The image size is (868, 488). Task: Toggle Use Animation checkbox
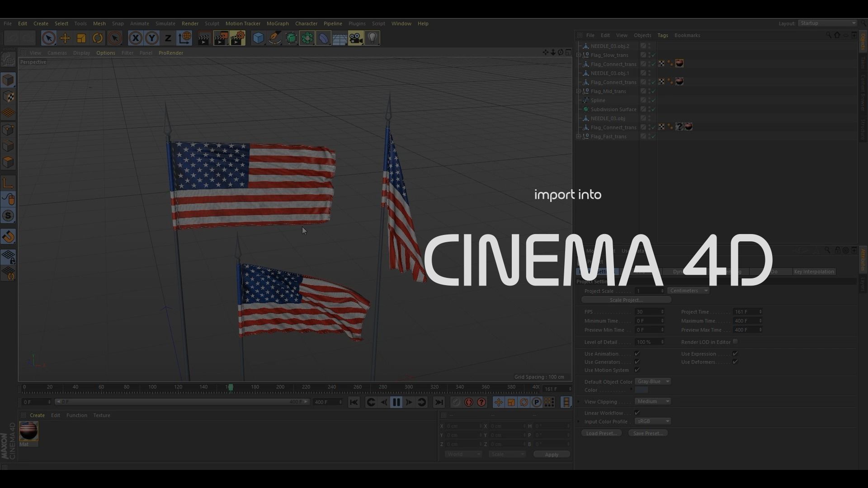[637, 354]
